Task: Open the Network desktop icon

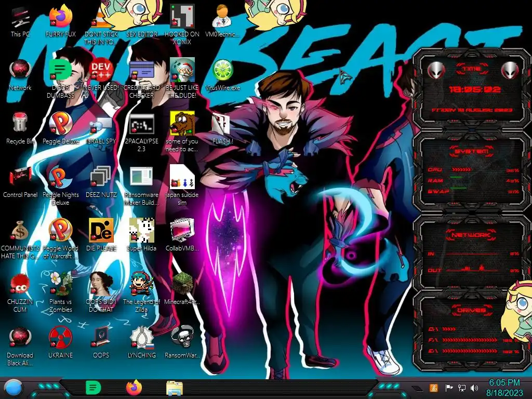Action: click(x=20, y=70)
